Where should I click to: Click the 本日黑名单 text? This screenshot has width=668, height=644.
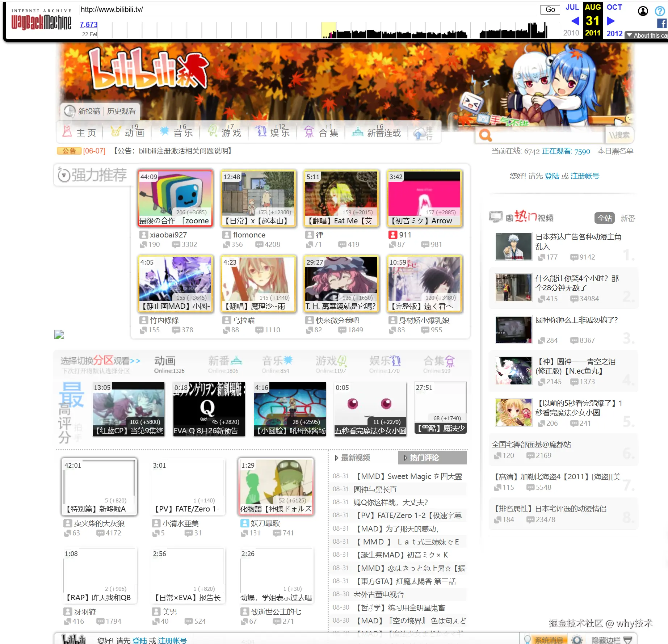click(615, 151)
